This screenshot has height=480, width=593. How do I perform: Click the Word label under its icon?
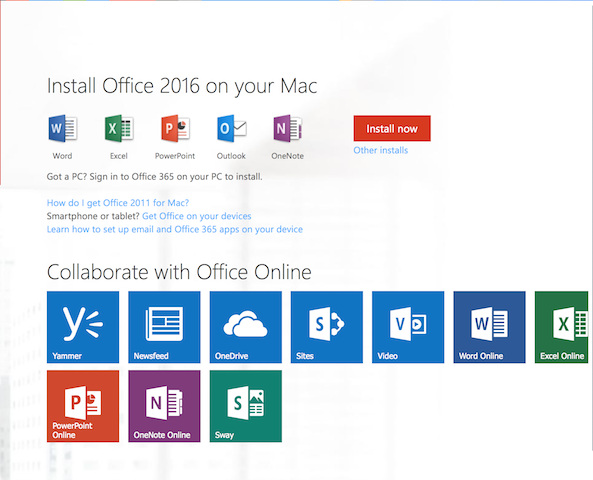tap(62, 156)
